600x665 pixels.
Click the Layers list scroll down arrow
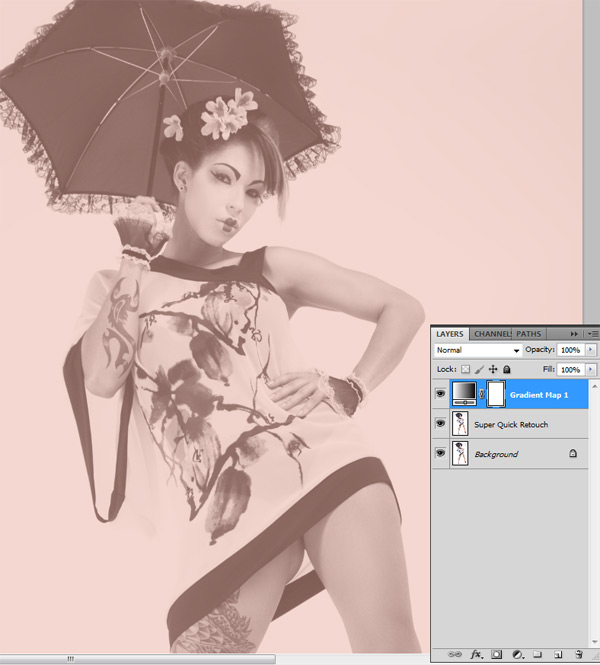click(x=594, y=642)
